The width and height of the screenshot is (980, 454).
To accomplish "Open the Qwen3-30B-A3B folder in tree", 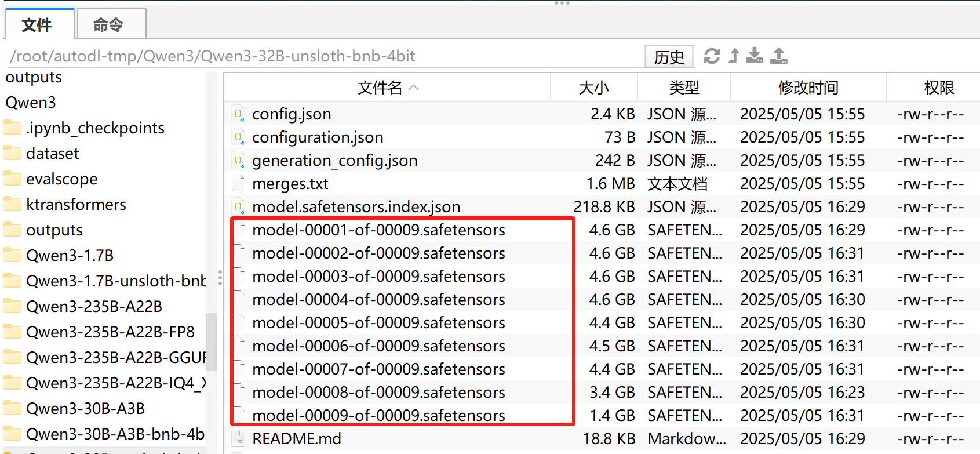I will [85, 409].
